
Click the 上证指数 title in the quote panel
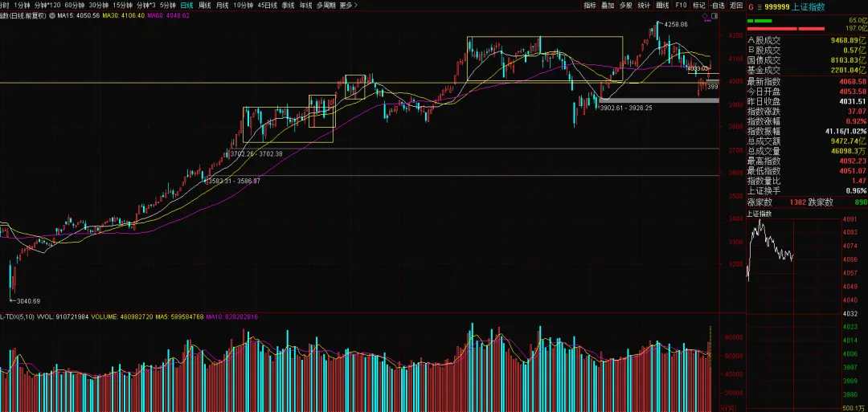[x=809, y=7]
